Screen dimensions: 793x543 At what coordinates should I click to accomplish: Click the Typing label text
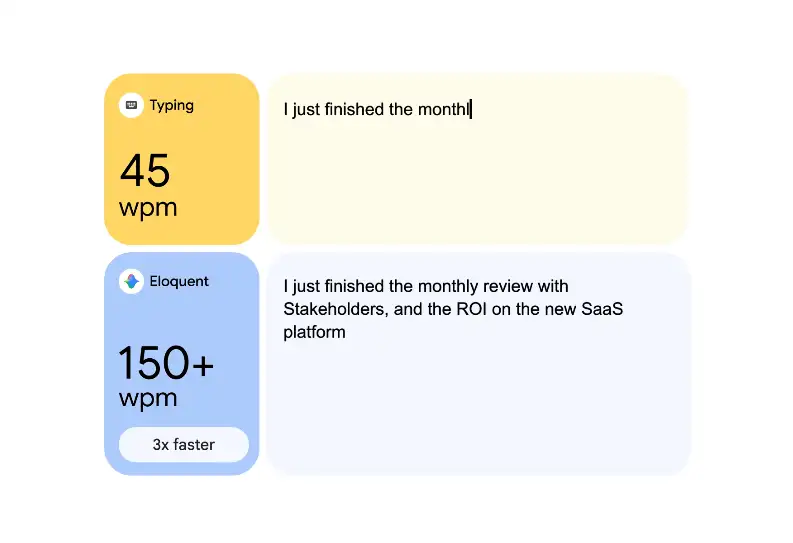click(171, 105)
